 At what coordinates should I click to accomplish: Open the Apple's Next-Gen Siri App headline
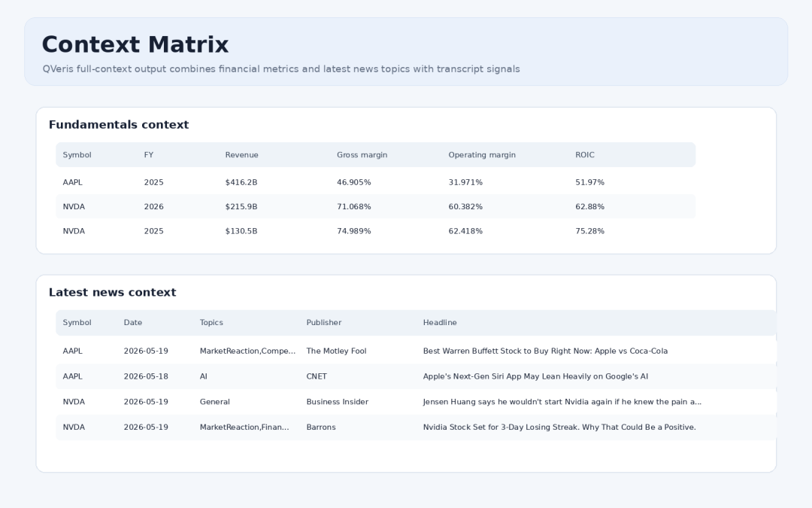(x=535, y=376)
